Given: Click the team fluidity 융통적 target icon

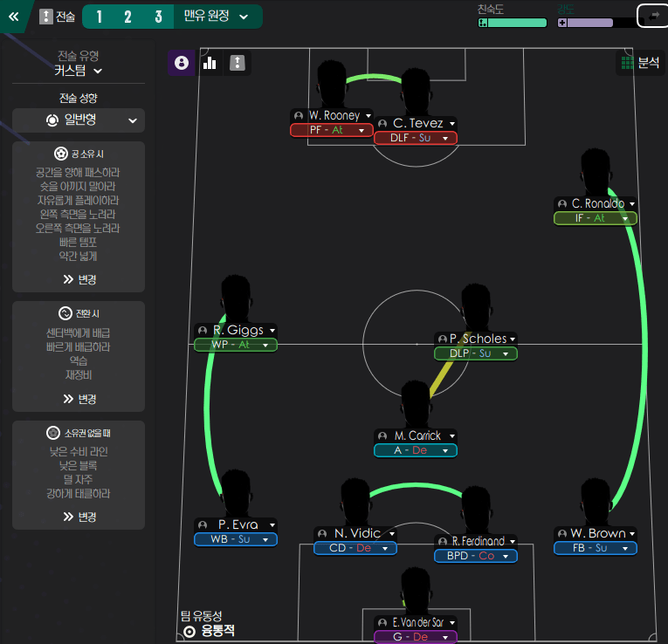Looking at the screenshot, I should [x=189, y=632].
